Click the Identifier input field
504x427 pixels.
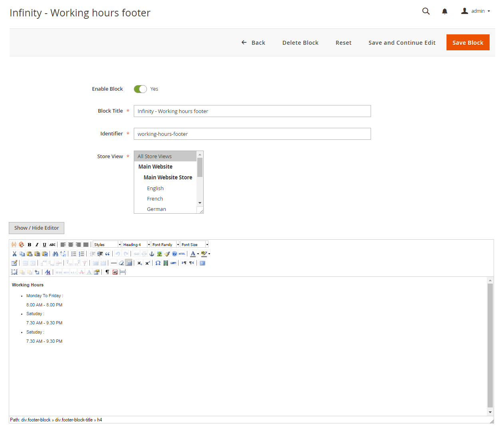[x=252, y=134]
